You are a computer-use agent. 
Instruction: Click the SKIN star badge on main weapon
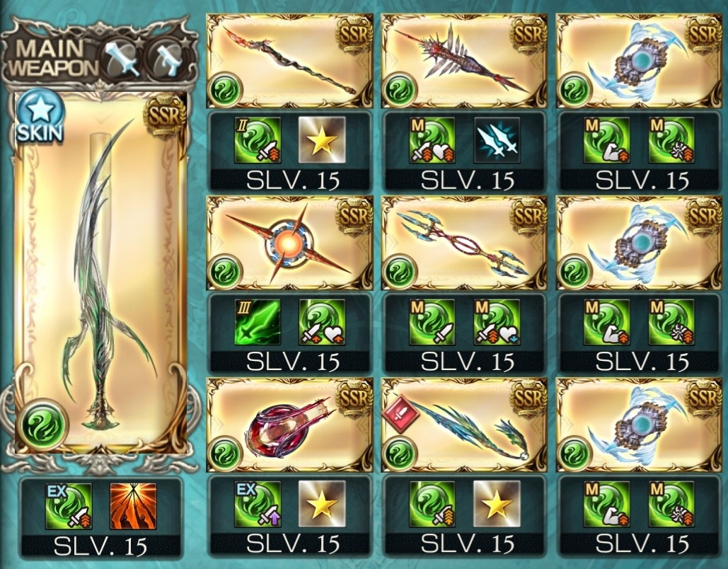(x=40, y=116)
